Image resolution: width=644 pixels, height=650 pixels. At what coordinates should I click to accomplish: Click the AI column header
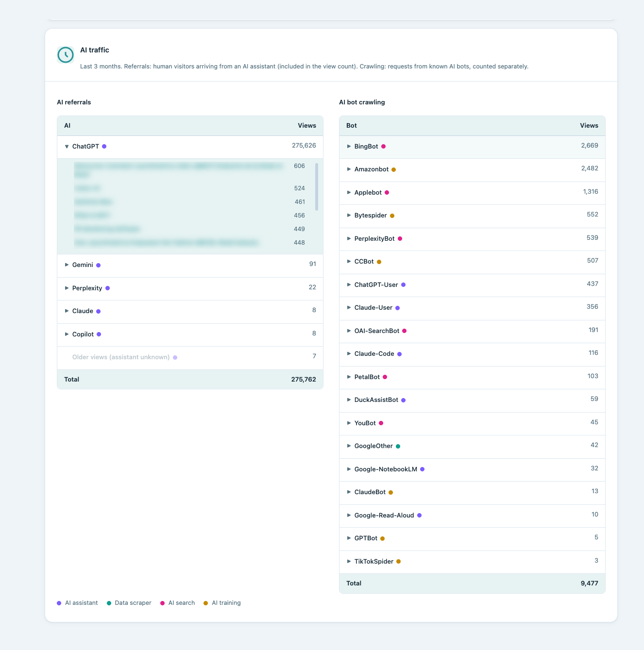pyautogui.click(x=68, y=126)
